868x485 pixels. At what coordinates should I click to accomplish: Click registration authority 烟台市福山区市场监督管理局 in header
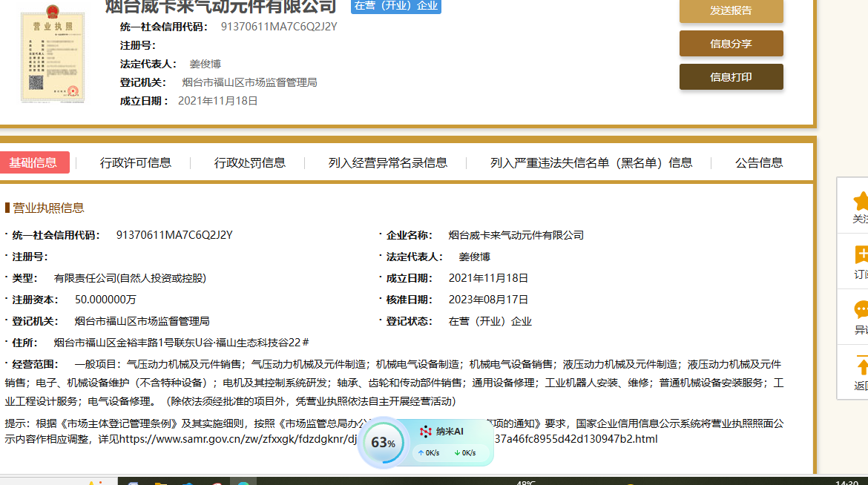click(x=250, y=82)
